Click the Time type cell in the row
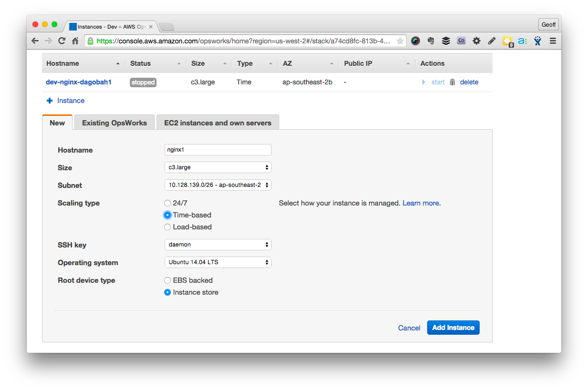This screenshot has width=588, height=391. point(244,82)
